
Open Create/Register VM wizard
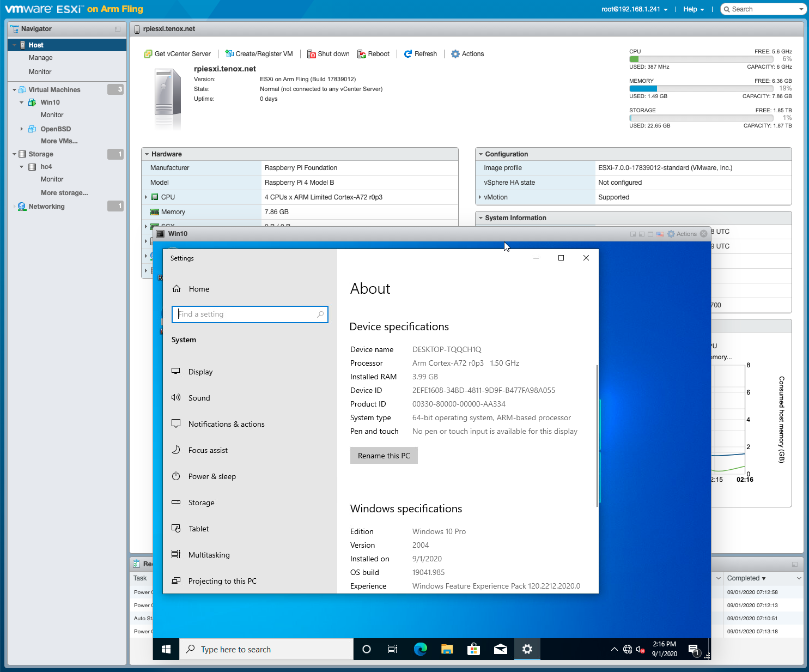coord(259,54)
